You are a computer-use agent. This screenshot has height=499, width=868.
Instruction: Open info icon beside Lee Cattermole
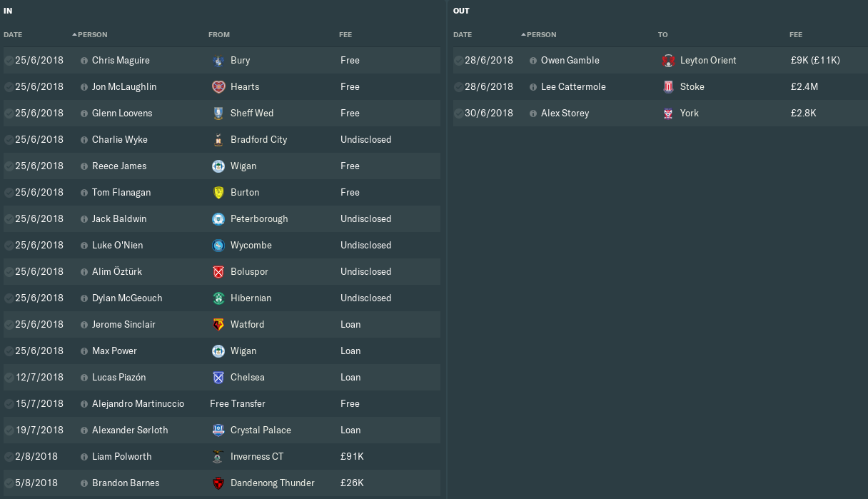[x=533, y=87]
